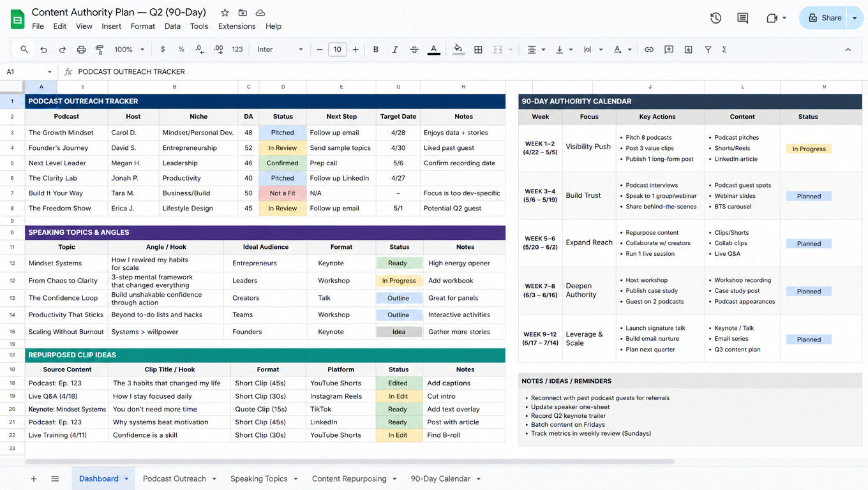Select the Not a Fit status cell
Screen dimensions: 868x490
pos(283,193)
